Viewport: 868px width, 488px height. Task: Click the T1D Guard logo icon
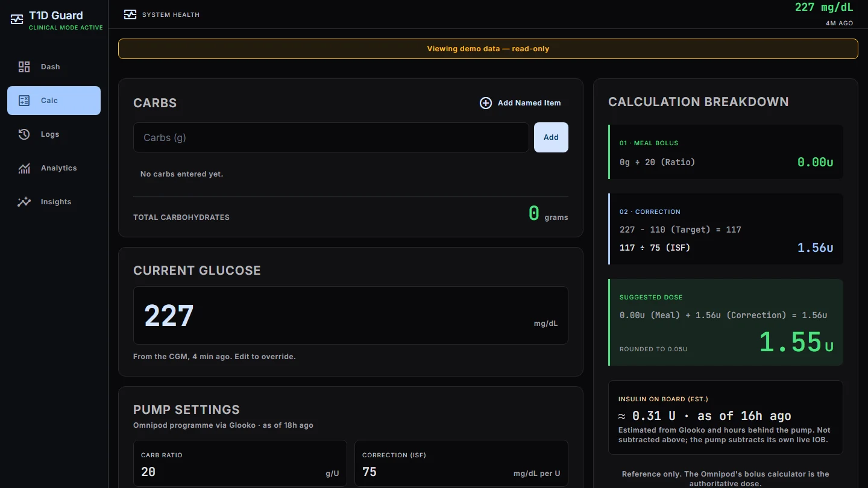coord(17,19)
